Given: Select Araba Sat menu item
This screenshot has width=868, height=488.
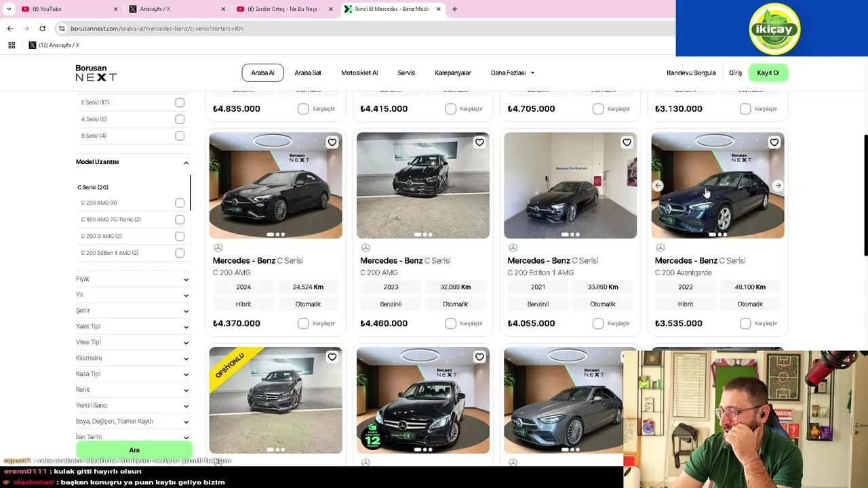Looking at the screenshot, I should [x=308, y=73].
